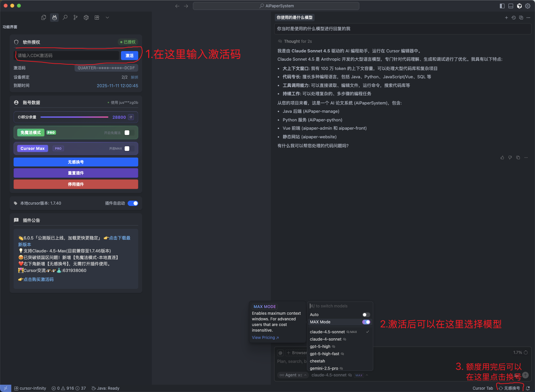Viewport: 535px width, 392px height.
Task: Select gpt-5-high from model list
Action: click(x=320, y=347)
